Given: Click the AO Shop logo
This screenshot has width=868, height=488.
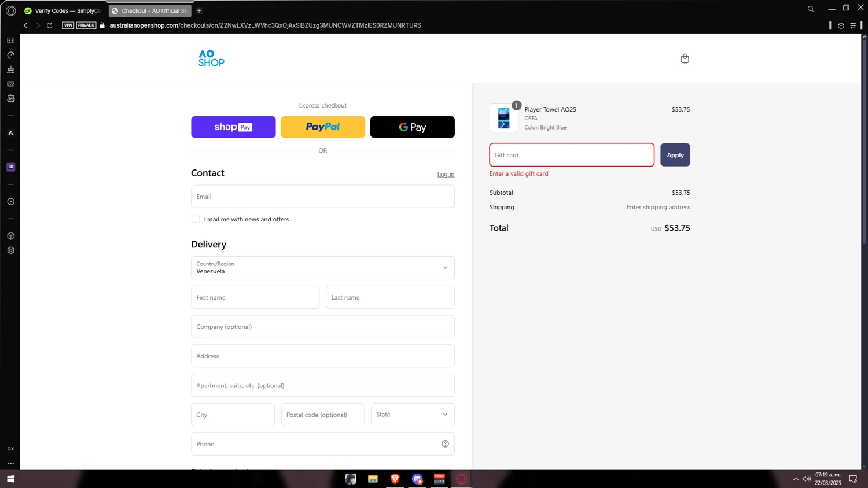Looking at the screenshot, I should pos(211,58).
